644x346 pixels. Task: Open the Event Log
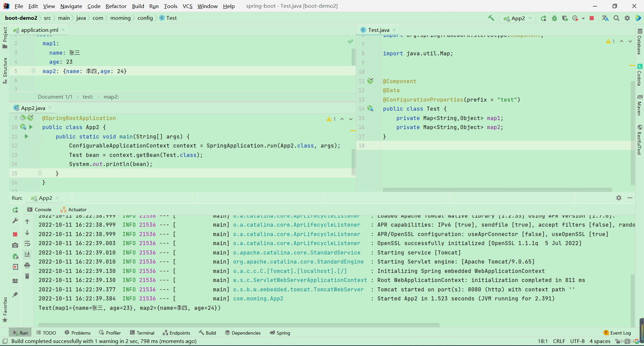tap(617, 333)
